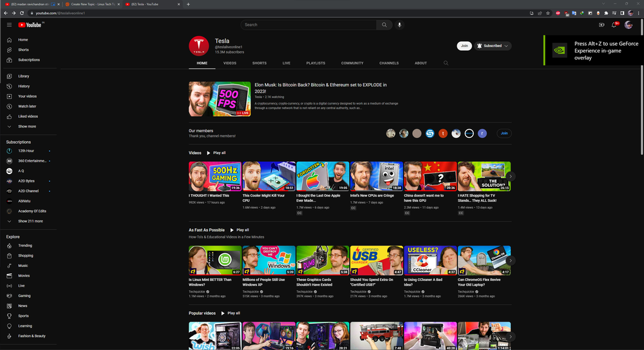Open the Elon Musk Bitcoin live stream title
This screenshot has width=644, height=350.
tap(320, 88)
